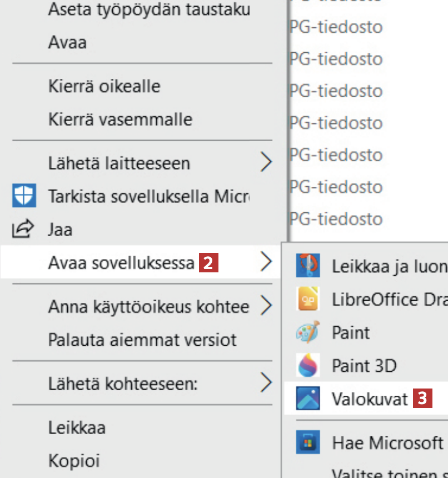
Task: Click the Paint palette icon
Action: (307, 332)
